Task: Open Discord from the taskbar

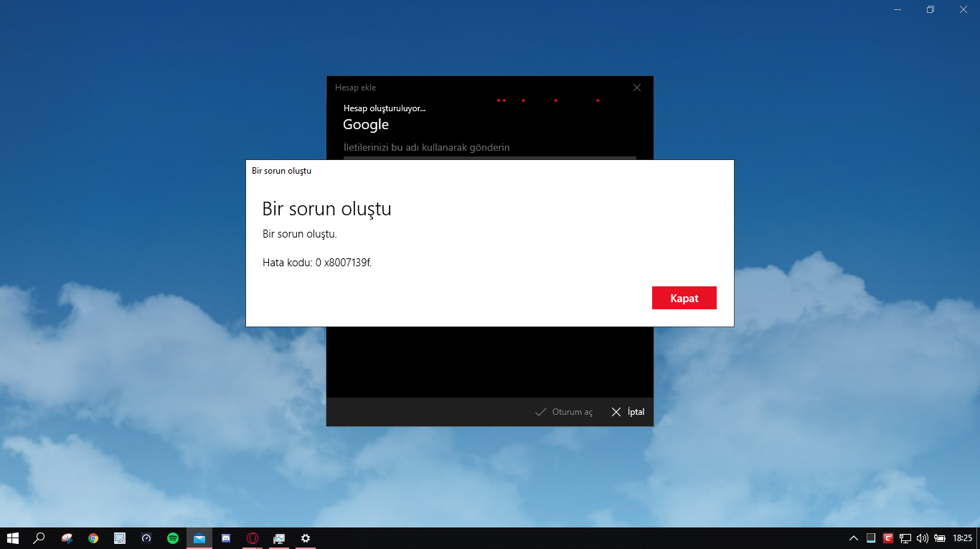Action: point(226,538)
